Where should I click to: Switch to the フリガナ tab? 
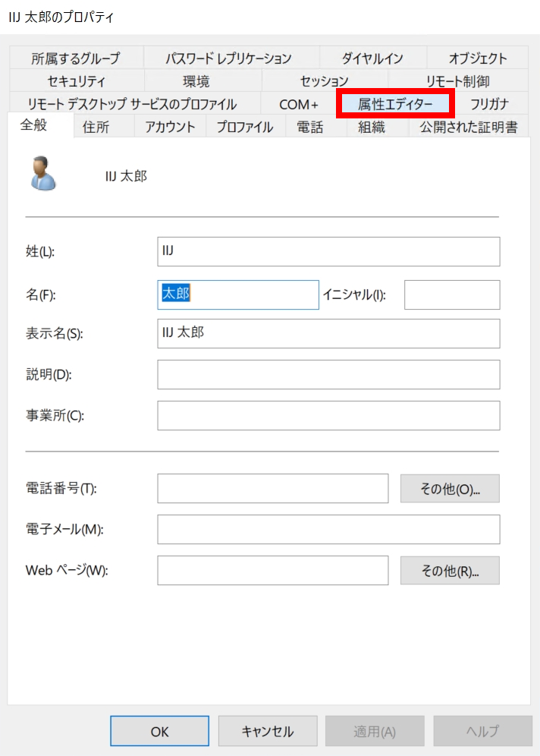click(489, 104)
